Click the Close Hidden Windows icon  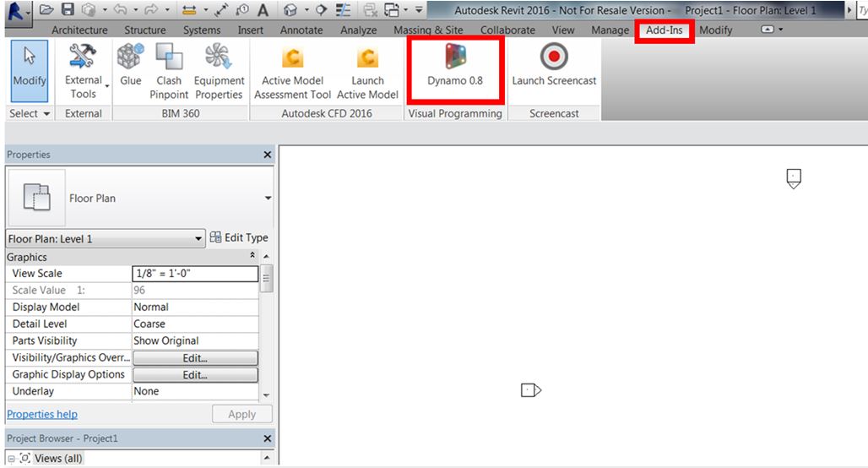371,10
